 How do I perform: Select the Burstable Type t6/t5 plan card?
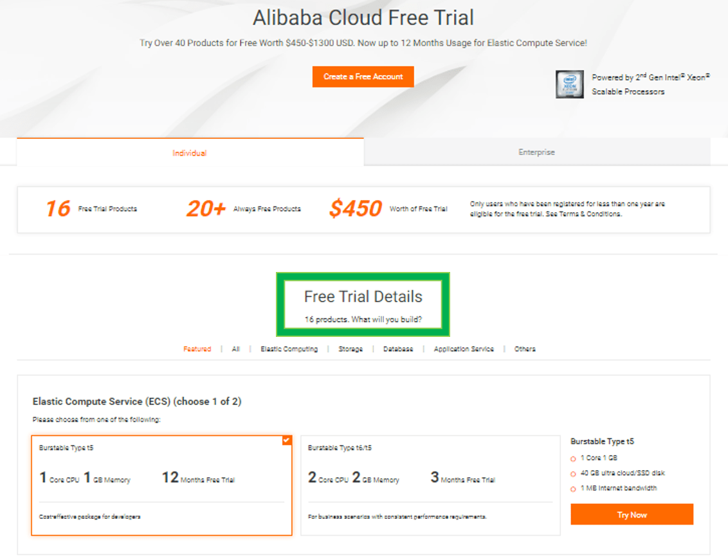click(430, 485)
